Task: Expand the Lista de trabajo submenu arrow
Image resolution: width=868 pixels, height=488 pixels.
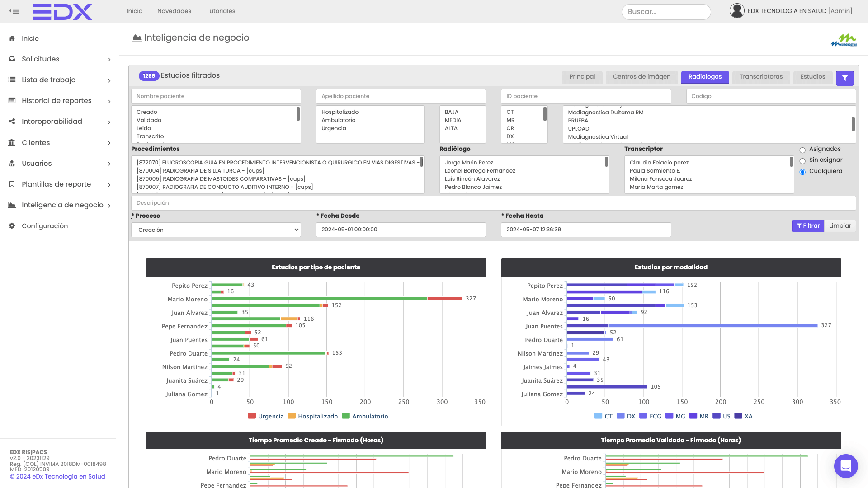Action: coord(109,80)
